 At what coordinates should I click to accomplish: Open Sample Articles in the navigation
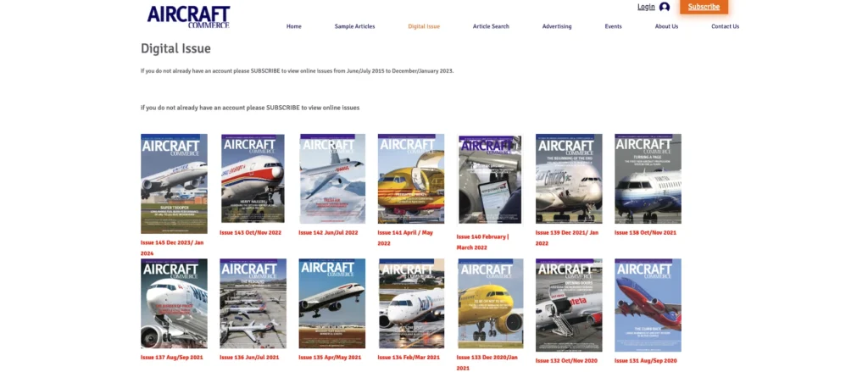coord(355,26)
